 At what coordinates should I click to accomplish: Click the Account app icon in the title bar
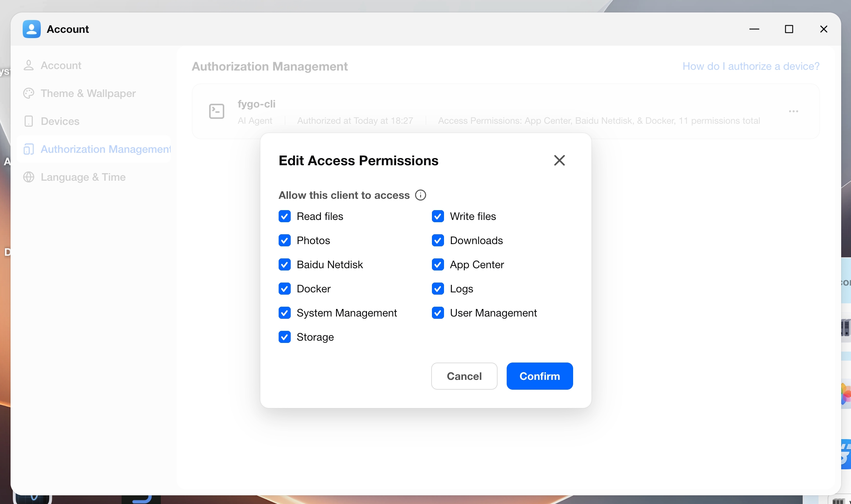pyautogui.click(x=31, y=29)
